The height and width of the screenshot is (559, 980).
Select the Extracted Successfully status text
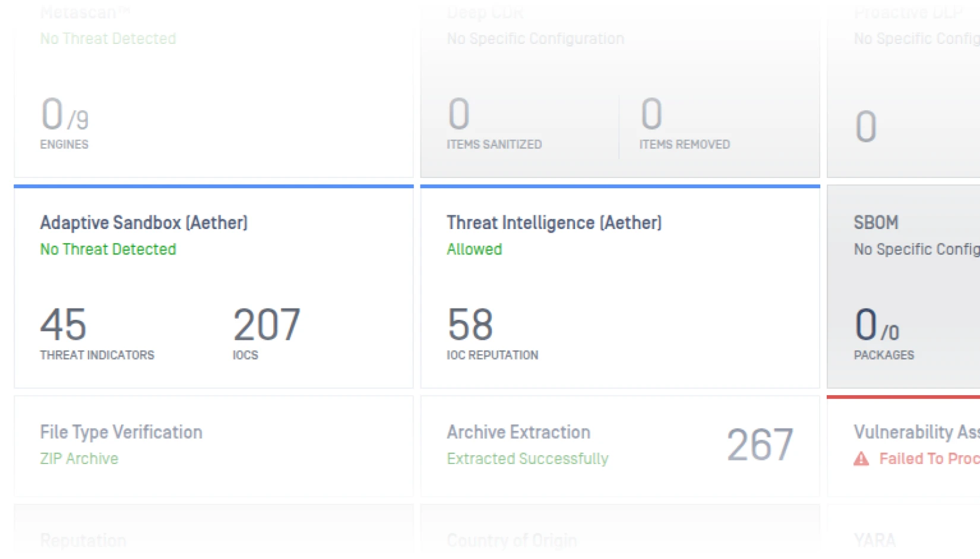[527, 459]
